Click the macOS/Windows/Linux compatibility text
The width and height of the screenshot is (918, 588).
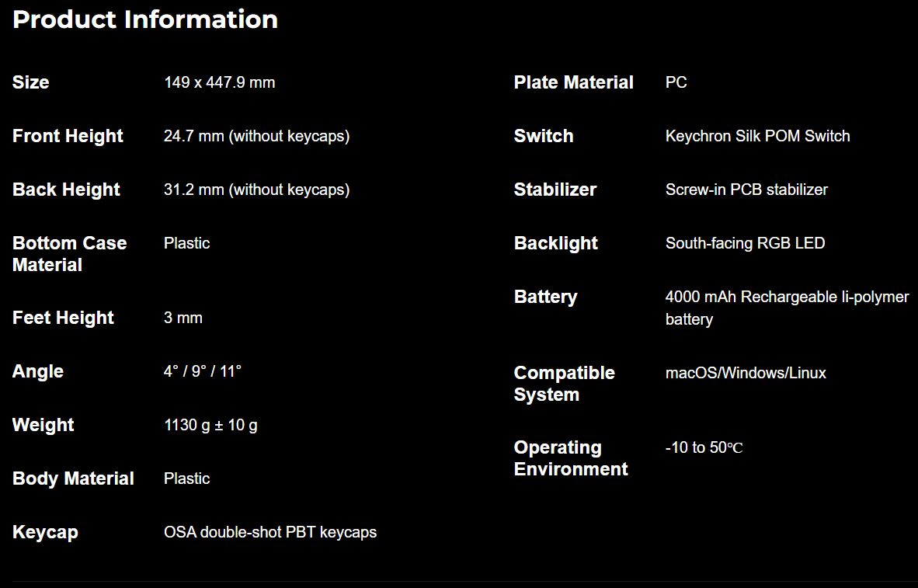(746, 373)
